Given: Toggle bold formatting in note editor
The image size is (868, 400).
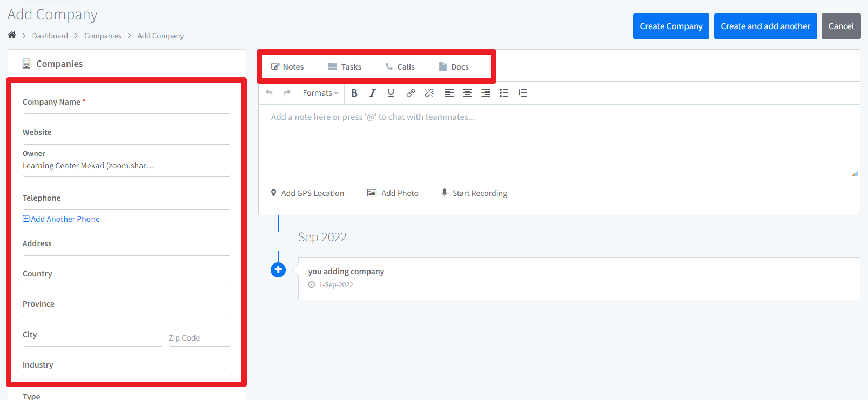Looking at the screenshot, I should [x=354, y=93].
